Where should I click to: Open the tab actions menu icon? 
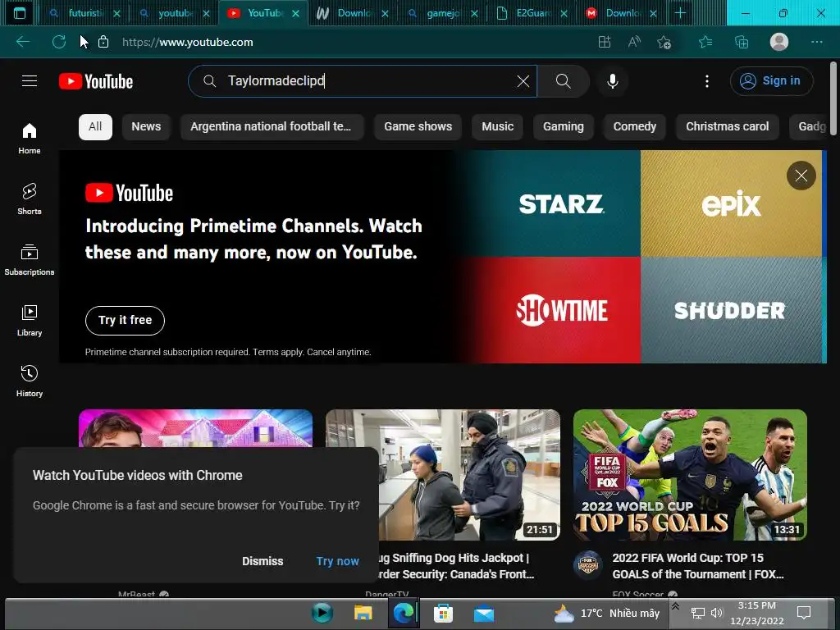point(20,13)
